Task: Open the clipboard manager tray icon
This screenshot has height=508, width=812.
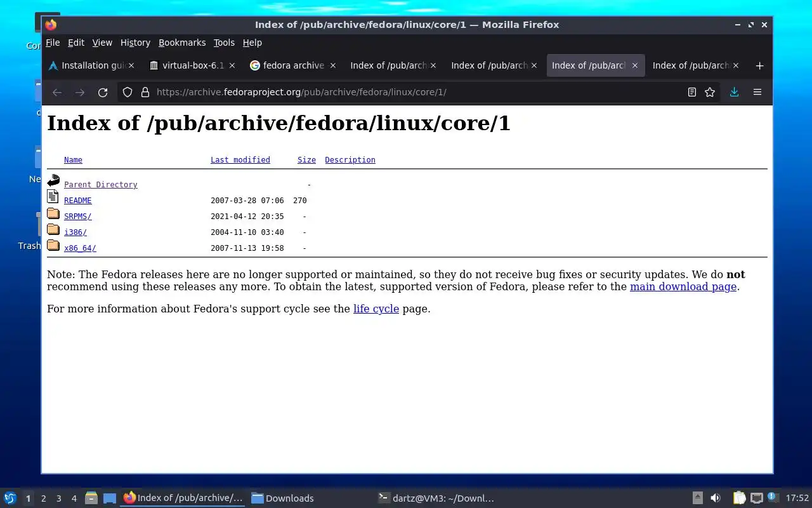Action: click(739, 498)
